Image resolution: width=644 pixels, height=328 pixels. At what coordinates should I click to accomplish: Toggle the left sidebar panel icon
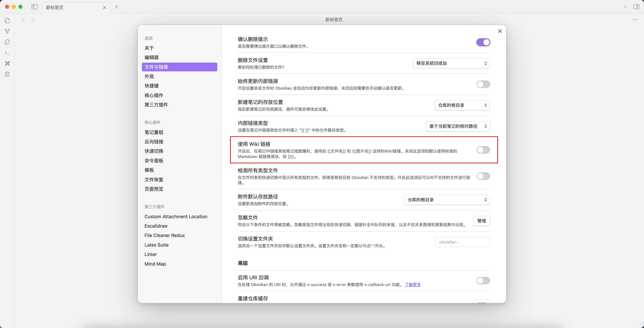35,7
